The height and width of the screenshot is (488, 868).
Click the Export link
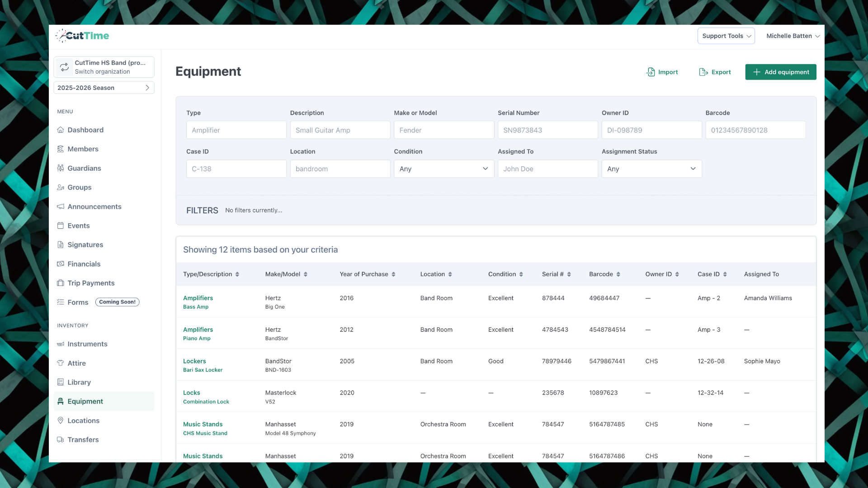click(x=715, y=72)
